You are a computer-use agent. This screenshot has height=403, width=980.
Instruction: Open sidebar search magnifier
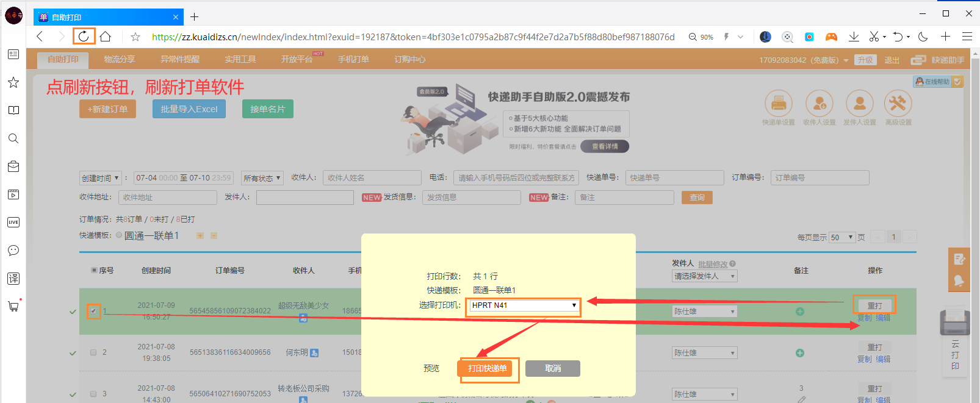pyautogui.click(x=13, y=138)
